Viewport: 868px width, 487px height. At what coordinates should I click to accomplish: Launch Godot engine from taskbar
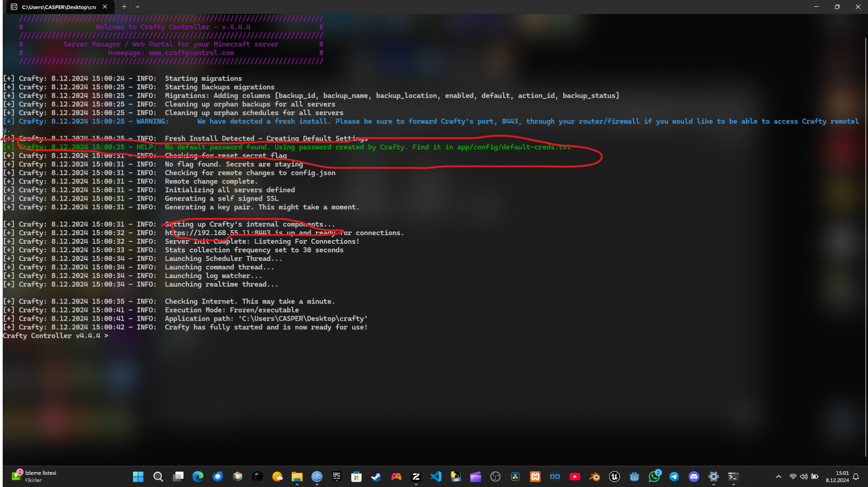click(634, 477)
